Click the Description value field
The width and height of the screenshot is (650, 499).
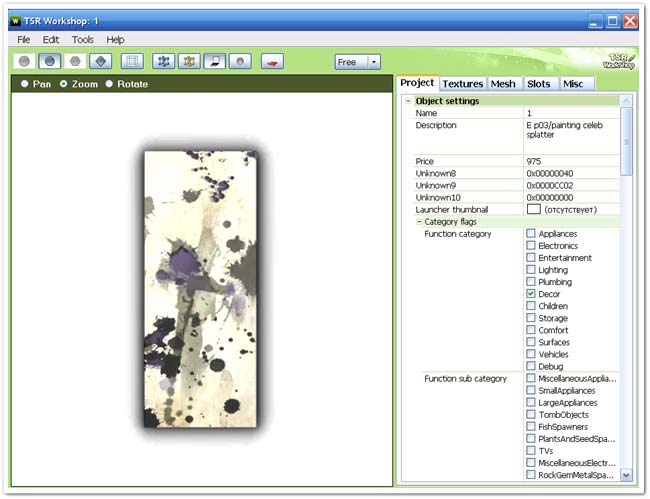pos(572,137)
